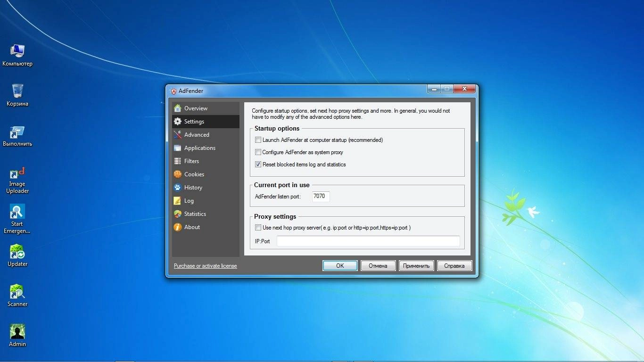Open the About section label
The image size is (644, 362).
[192, 227]
